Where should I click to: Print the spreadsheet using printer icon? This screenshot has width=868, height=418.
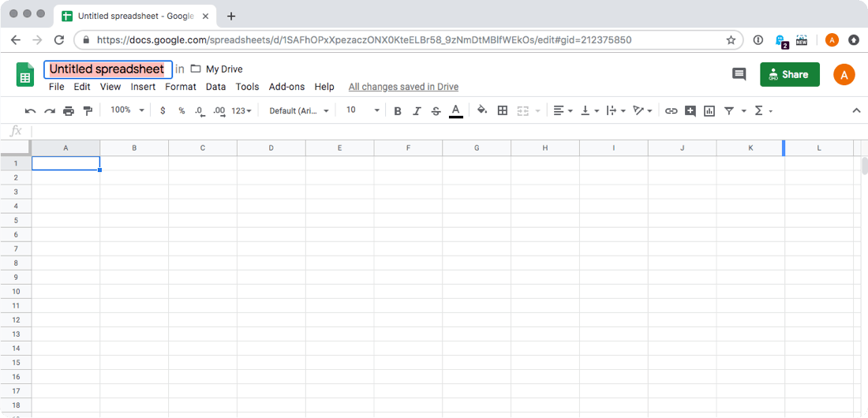(69, 110)
